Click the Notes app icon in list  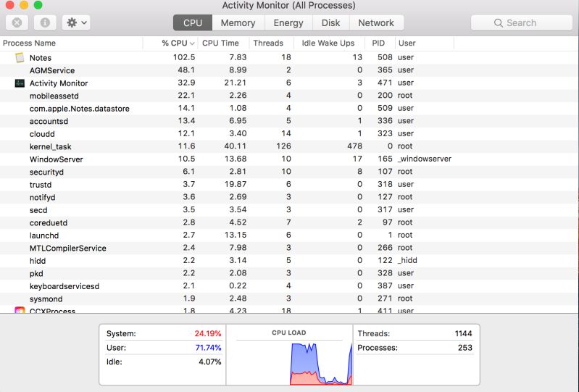[x=20, y=57]
